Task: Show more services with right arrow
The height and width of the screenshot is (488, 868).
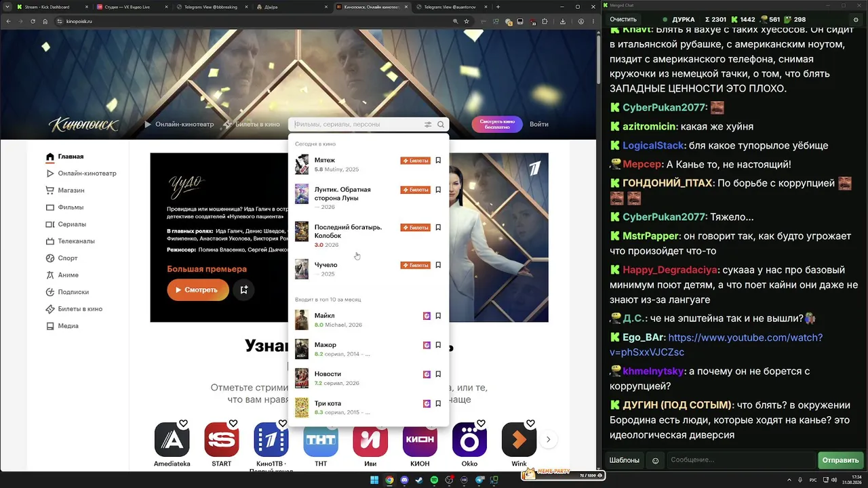Action: (548, 439)
